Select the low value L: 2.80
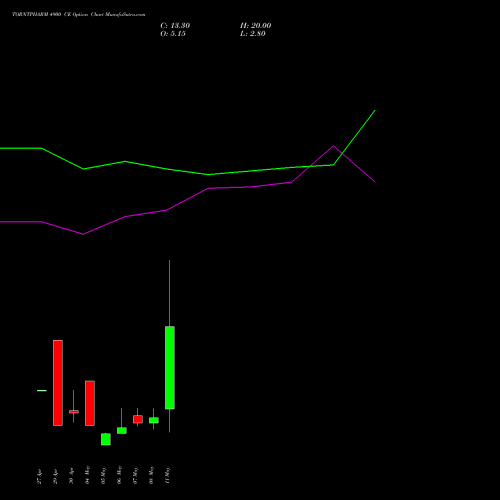The width and height of the screenshot is (500, 500). tap(253, 34)
